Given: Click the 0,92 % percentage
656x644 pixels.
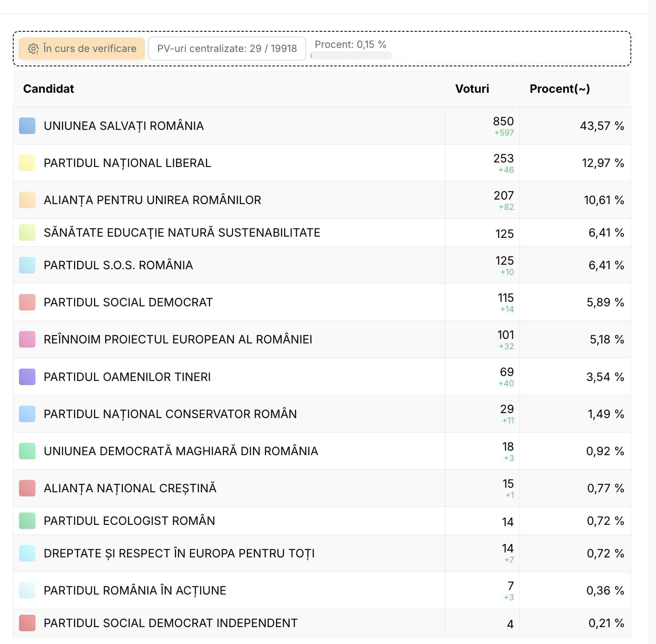Looking at the screenshot, I should click(x=605, y=451).
